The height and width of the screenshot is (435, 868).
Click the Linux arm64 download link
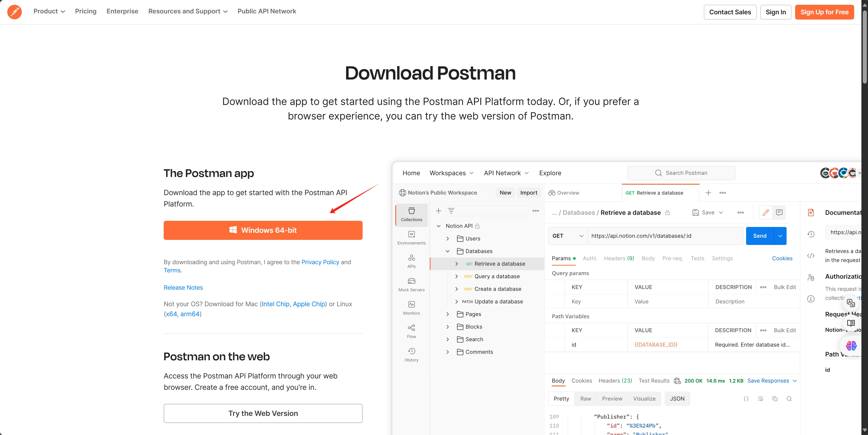click(x=190, y=314)
